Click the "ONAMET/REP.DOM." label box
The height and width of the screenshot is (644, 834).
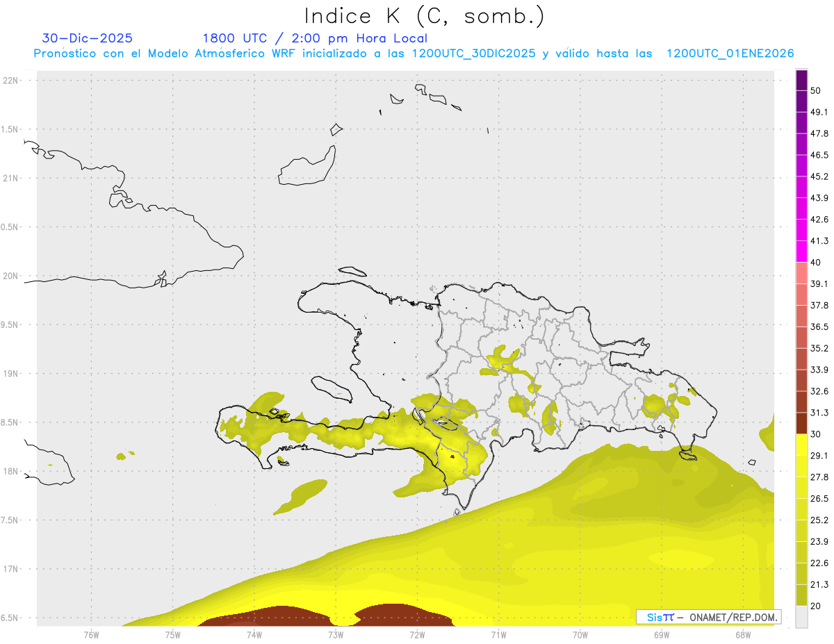tap(708, 617)
